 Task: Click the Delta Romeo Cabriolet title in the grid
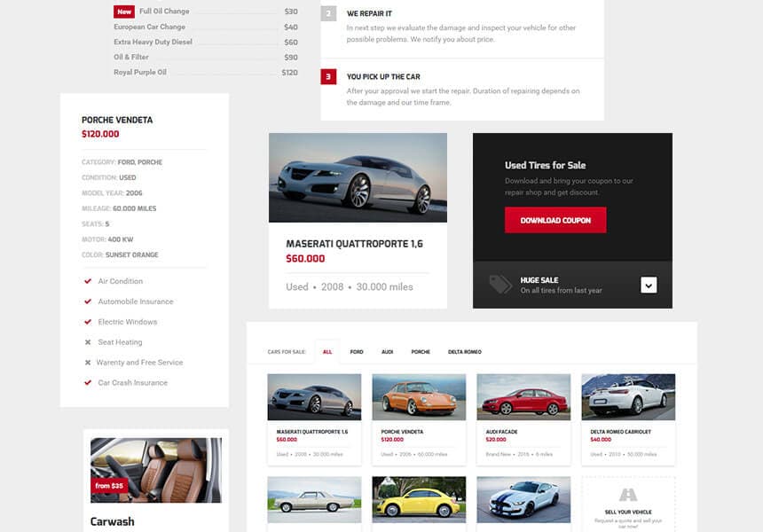(x=620, y=432)
